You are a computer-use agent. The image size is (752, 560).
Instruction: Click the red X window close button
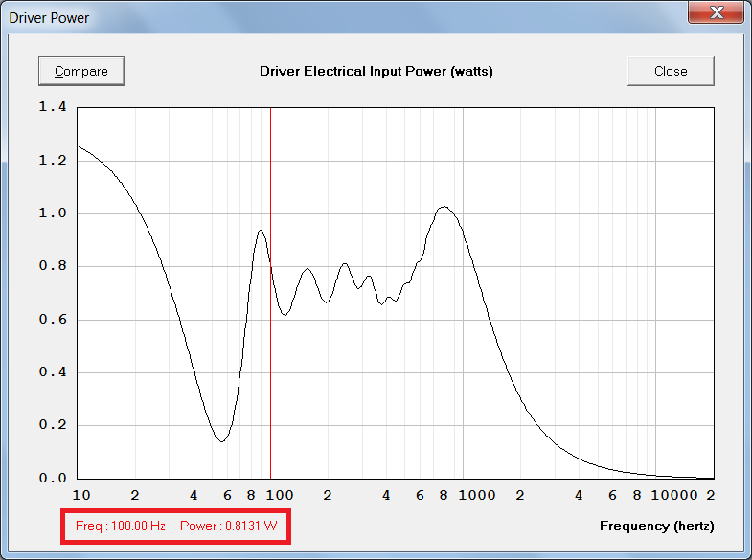pyautogui.click(x=716, y=12)
